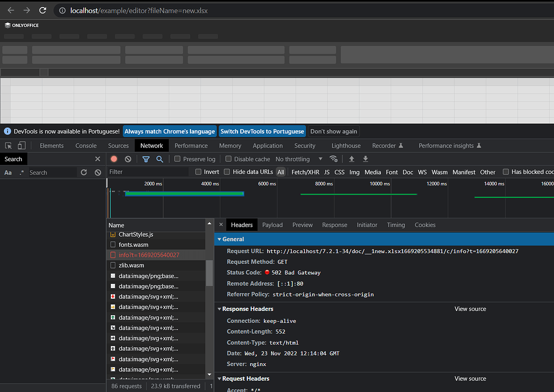This screenshot has width=554, height=392.
Task: Collapse the General section in Headers
Action: click(219, 239)
